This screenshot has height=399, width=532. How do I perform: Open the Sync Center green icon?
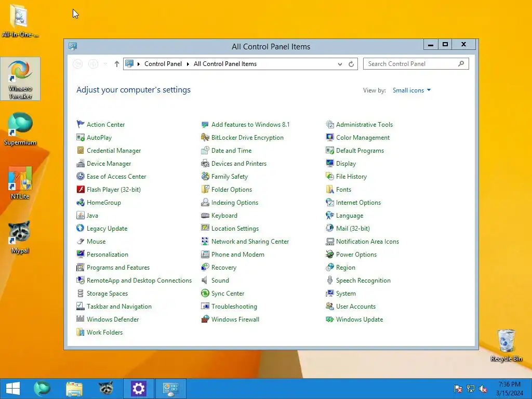point(205,293)
